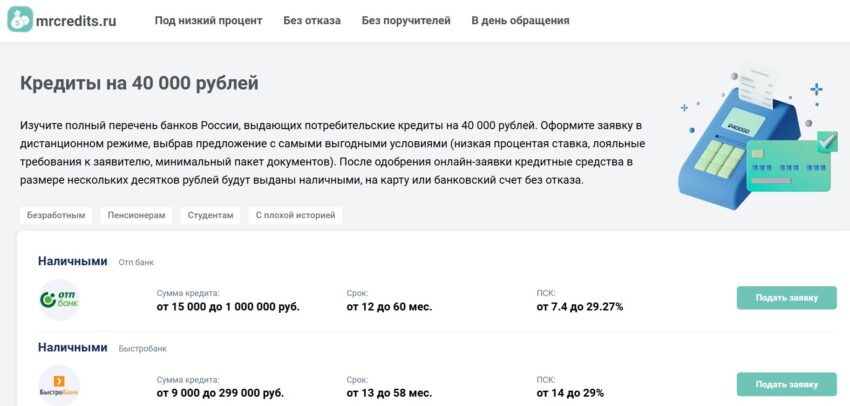Open the 'Под низкий процент' menu item
This screenshot has height=406, width=850.
point(208,21)
